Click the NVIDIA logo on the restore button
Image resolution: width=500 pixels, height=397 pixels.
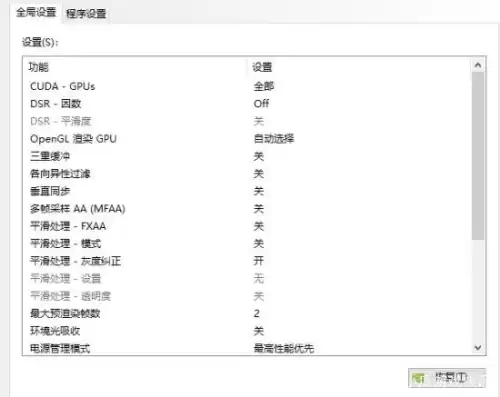tap(418, 378)
